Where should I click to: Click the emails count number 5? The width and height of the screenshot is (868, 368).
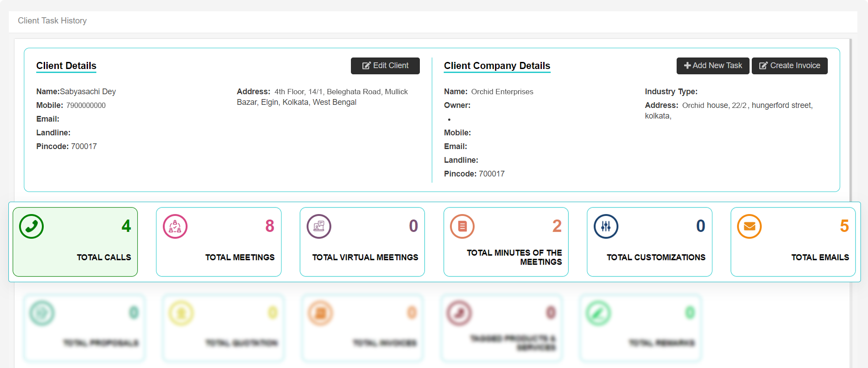pyautogui.click(x=844, y=226)
